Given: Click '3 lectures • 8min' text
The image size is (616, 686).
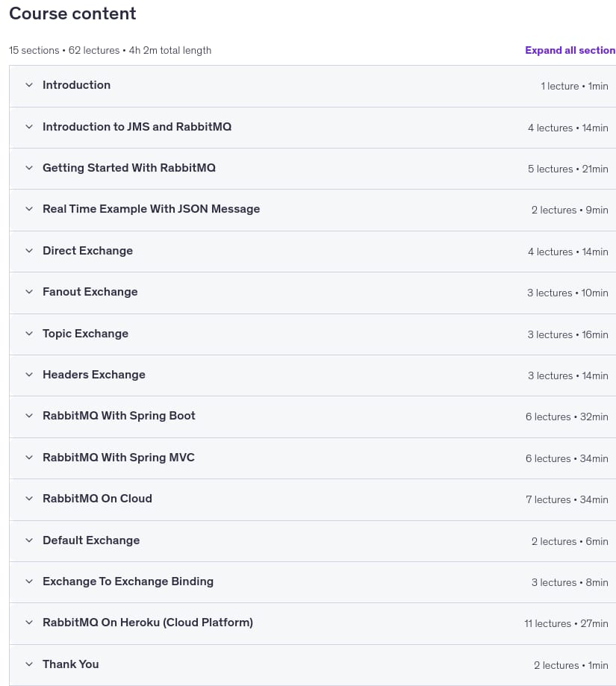Looking at the screenshot, I should (x=570, y=583).
